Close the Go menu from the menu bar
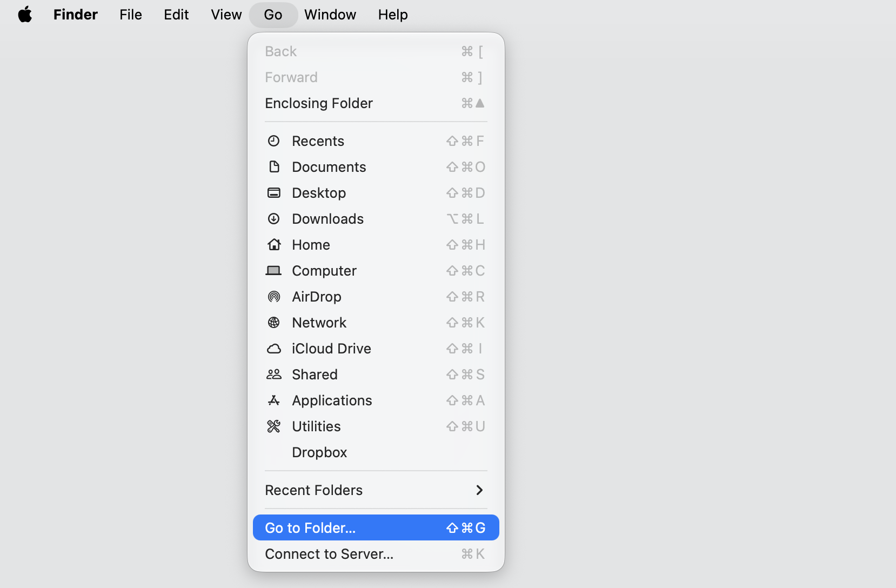Image resolution: width=896 pixels, height=588 pixels. point(273,15)
